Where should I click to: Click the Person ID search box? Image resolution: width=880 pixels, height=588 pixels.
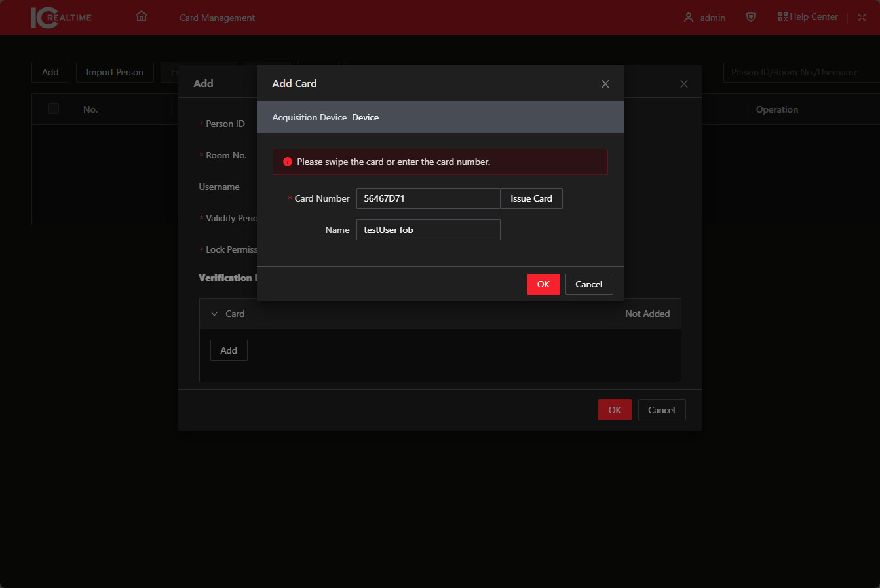[x=801, y=72]
